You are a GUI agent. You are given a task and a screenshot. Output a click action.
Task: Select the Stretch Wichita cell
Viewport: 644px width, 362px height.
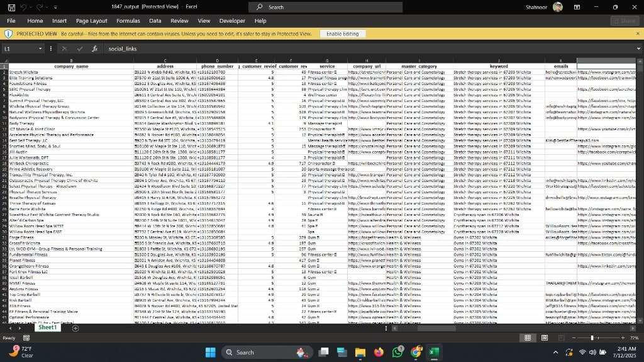(x=71, y=72)
